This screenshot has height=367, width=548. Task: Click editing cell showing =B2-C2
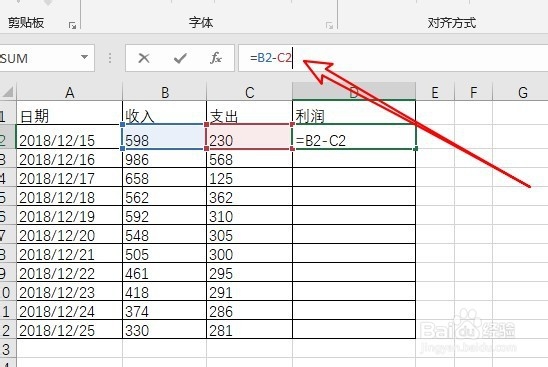point(354,137)
